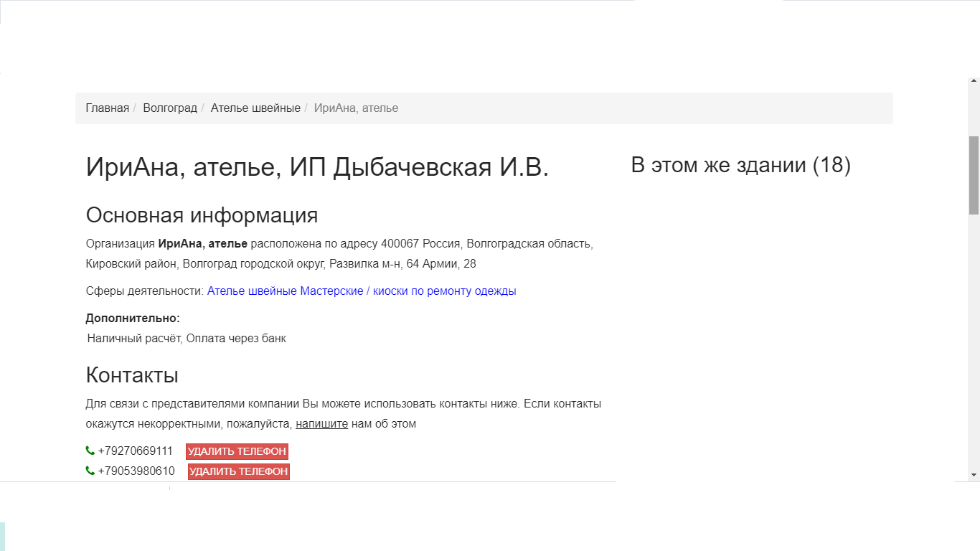Click ИриАна, ателье breadcrumb text
This screenshot has width=980, height=551.
356,108
